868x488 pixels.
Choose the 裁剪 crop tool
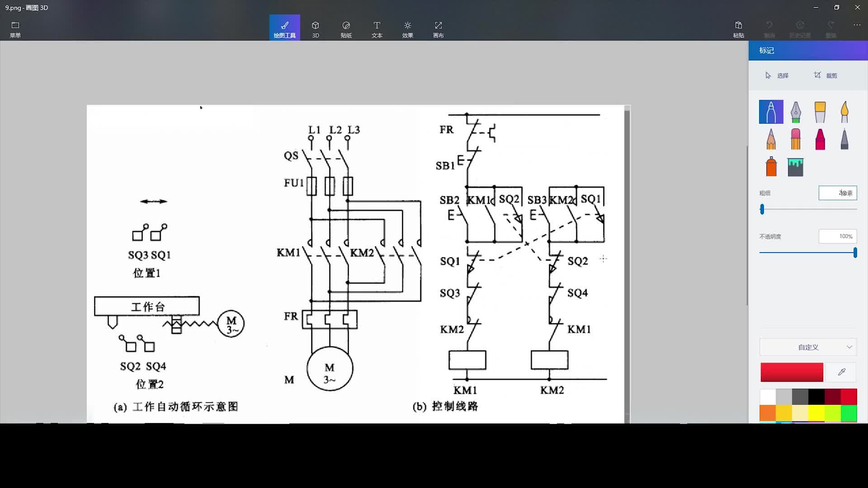coord(826,75)
